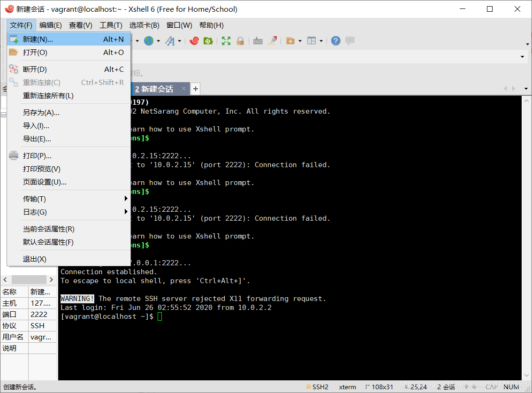Screen dimensions: 532x393
Task: Open the 工具(T) menu
Action: click(x=111, y=25)
